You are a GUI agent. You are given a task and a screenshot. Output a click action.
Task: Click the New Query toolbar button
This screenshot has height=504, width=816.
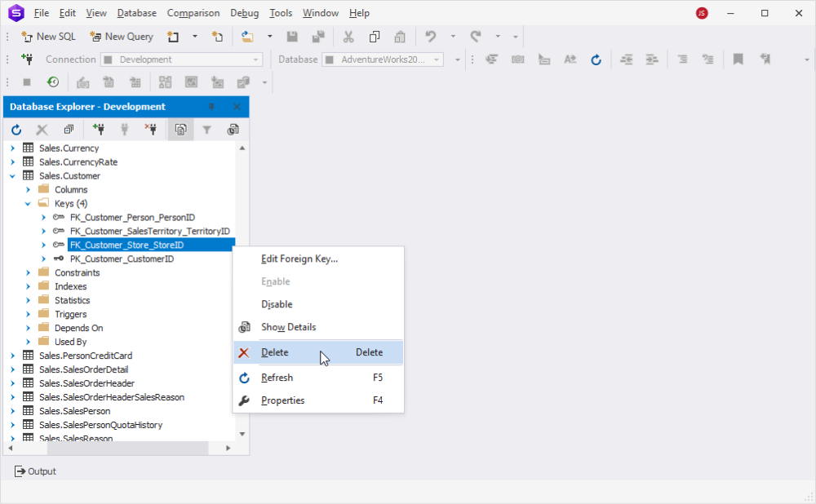122,37
